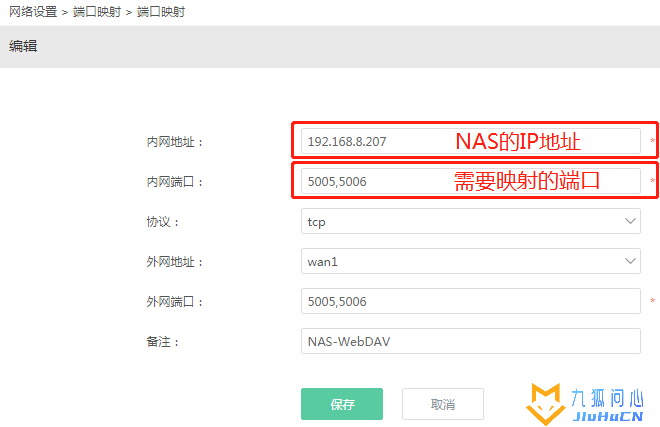The image size is (660, 427).
Task: Click the 备注 field containing NAS-WebDAV
Action: [x=471, y=341]
